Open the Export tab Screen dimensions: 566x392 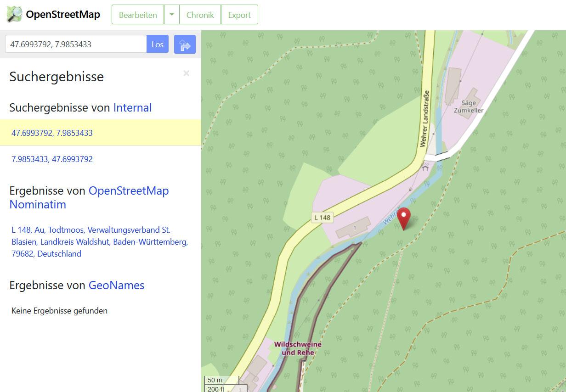click(x=239, y=15)
